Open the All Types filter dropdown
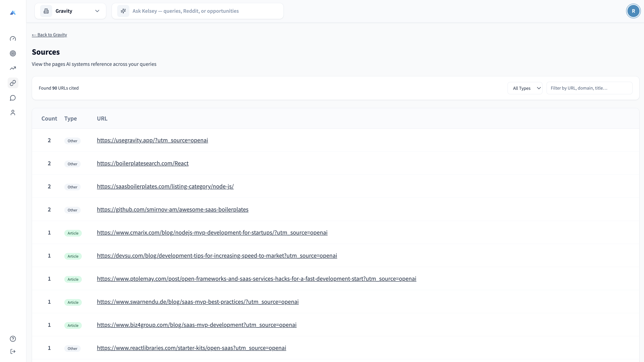 525,88
